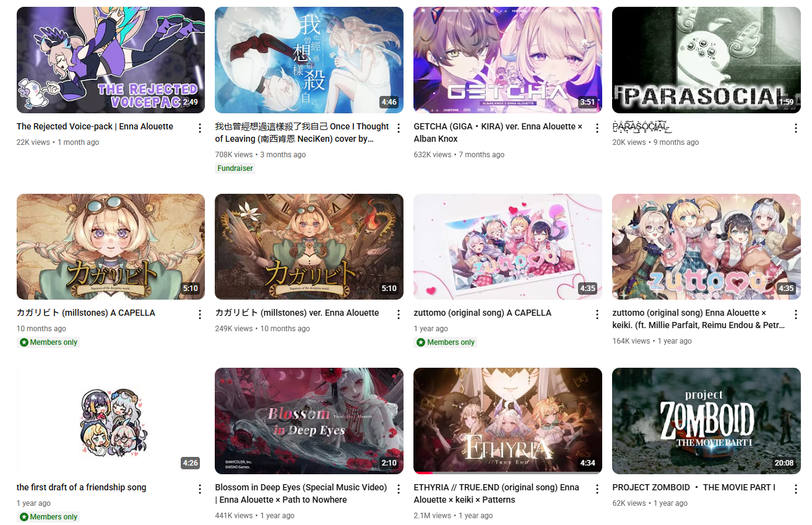Click the red progress bar on ETHYRIA thumbnail

tap(424, 473)
